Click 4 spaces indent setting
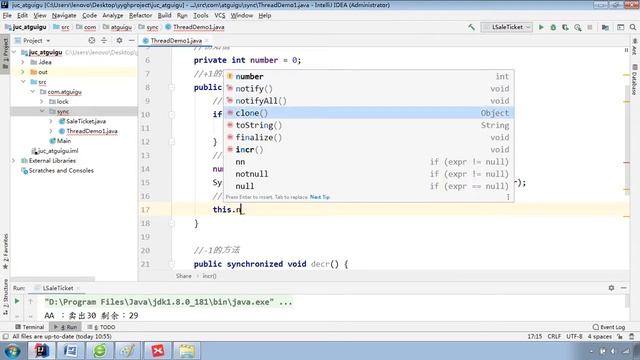 tap(600, 336)
